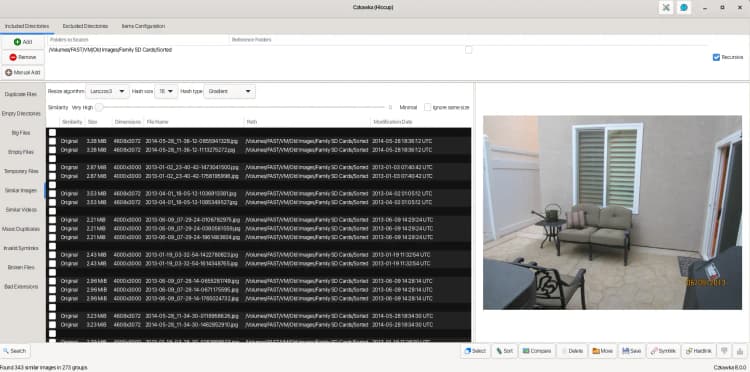Screen dimensions: 750x372
Task: Click the Compare button
Action: (x=537, y=351)
